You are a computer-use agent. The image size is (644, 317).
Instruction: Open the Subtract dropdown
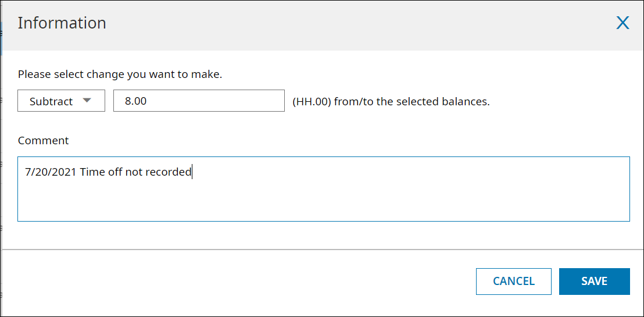[61, 101]
